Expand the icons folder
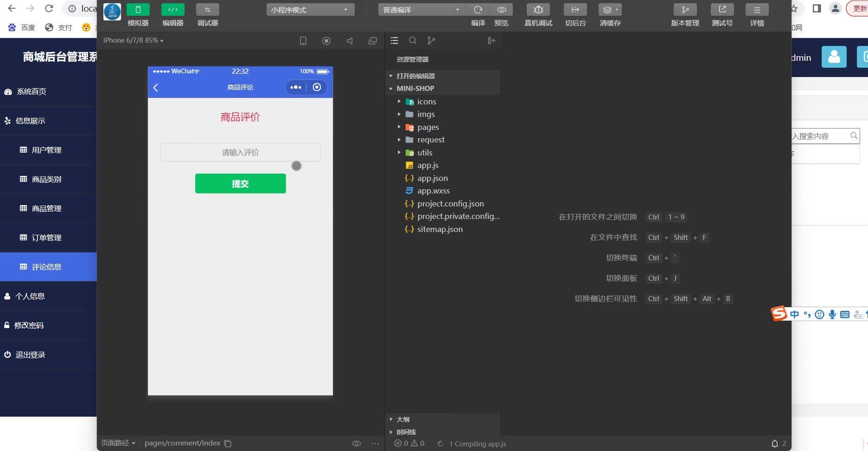868x451 pixels. [443, 102]
